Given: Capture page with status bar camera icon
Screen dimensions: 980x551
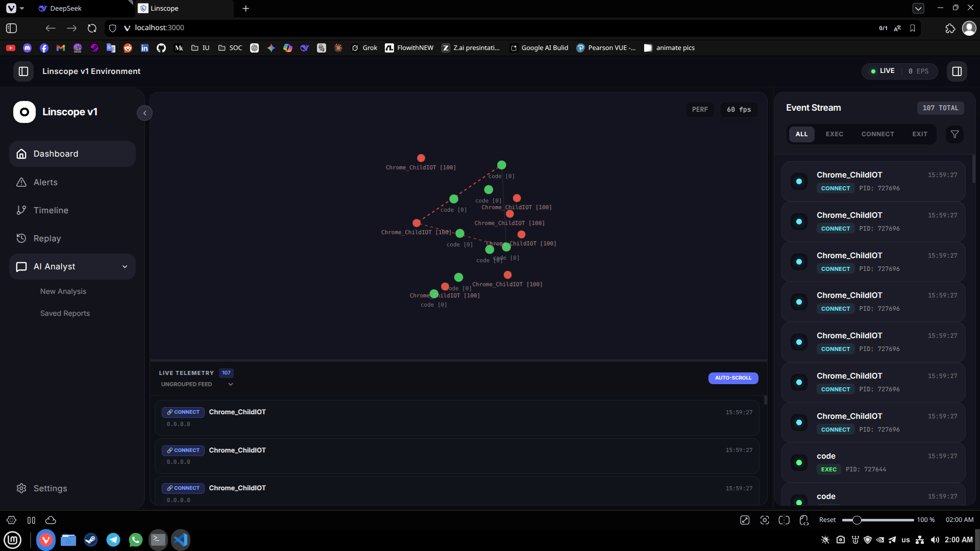Looking at the screenshot, I should (x=765, y=520).
